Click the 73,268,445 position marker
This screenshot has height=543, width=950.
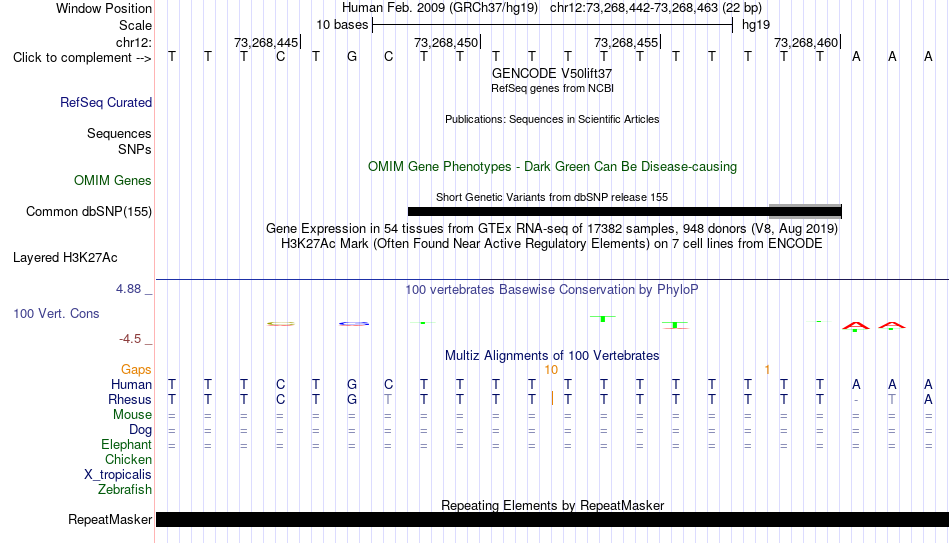point(267,43)
